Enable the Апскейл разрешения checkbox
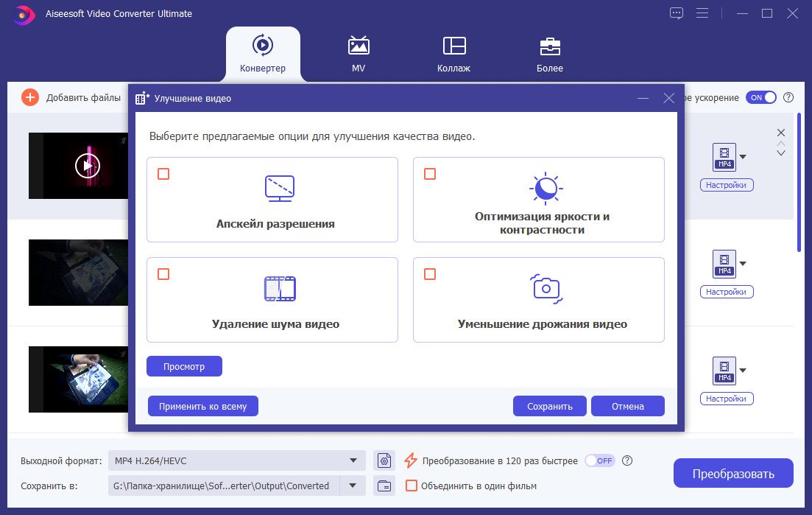This screenshot has height=515, width=812. [163, 174]
